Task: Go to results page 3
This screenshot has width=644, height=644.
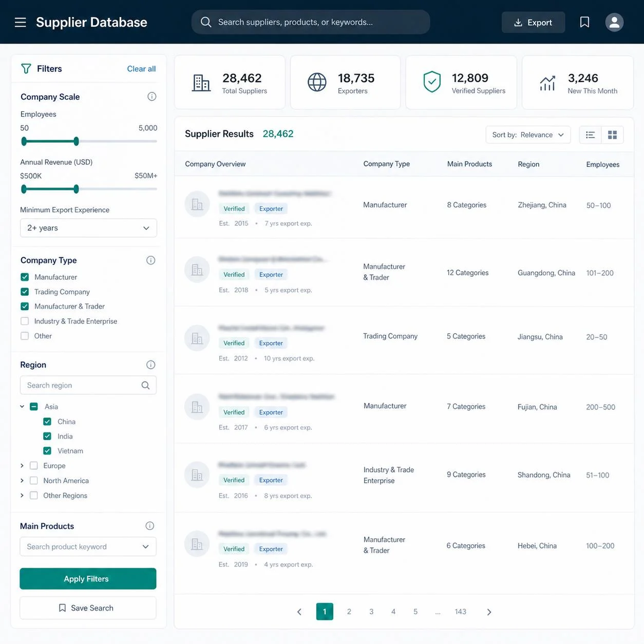Action: pyautogui.click(x=371, y=612)
